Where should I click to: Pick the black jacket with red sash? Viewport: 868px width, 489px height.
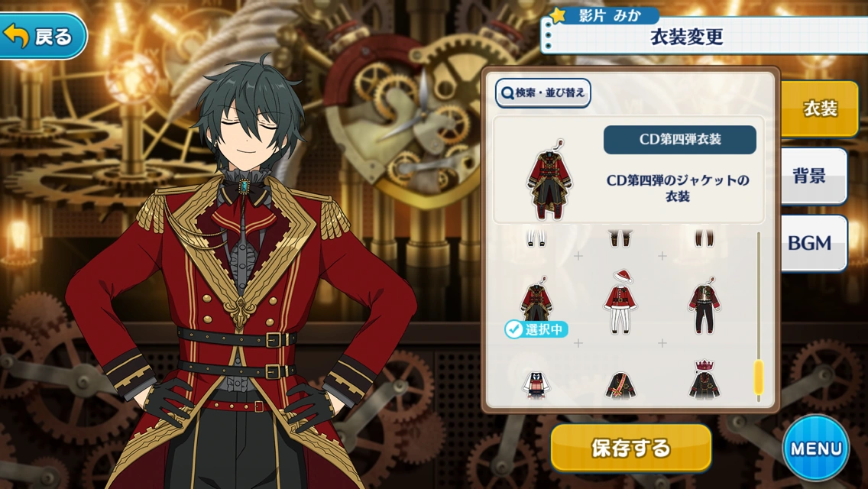click(x=620, y=385)
